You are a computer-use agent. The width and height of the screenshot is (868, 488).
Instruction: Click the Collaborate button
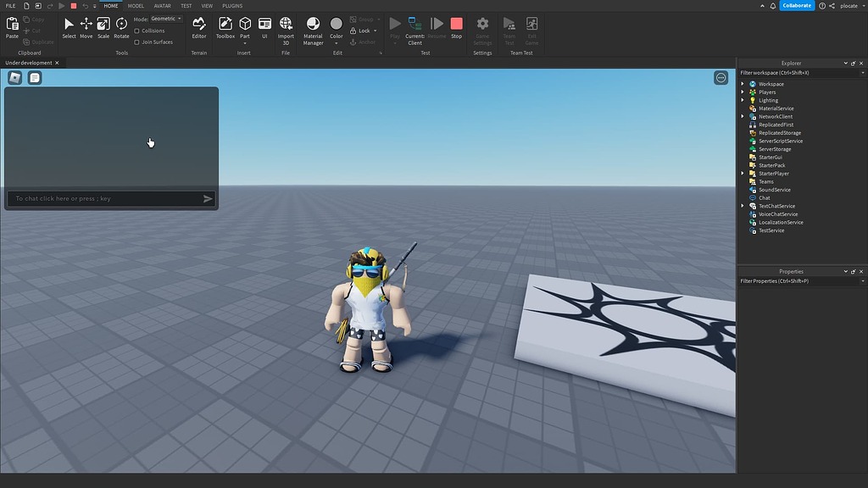pos(798,5)
